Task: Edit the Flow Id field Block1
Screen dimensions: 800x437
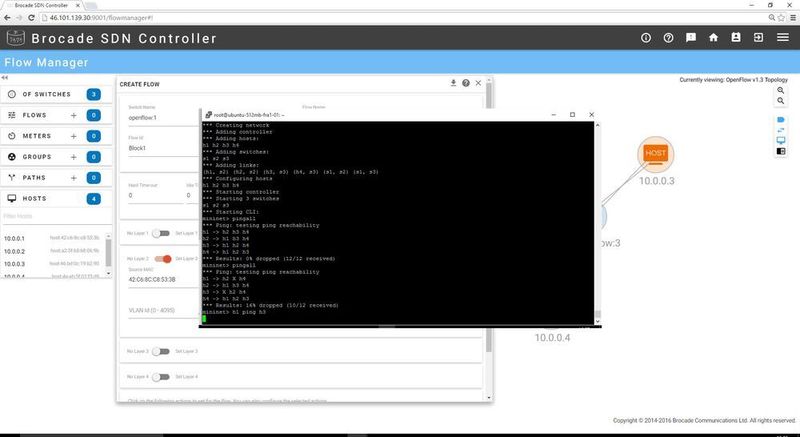Action: coord(162,148)
